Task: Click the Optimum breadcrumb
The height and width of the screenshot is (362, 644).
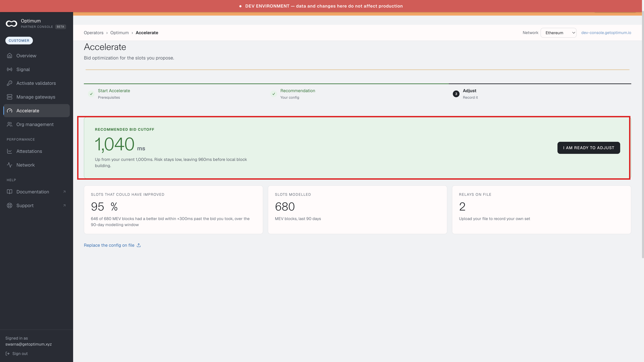Action: point(120,33)
